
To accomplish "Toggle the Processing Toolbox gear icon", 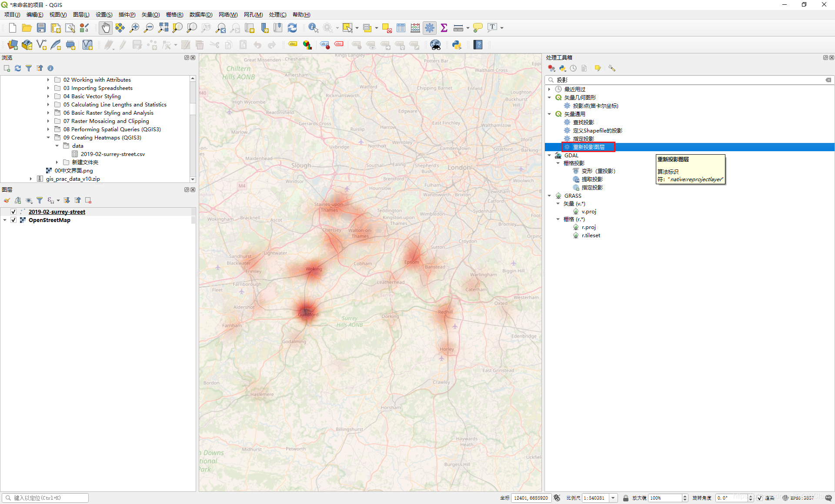I will [430, 28].
